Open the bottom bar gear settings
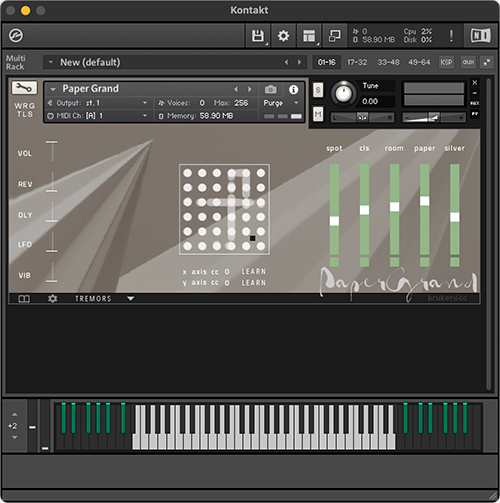Viewport: 500px width, 503px height. (x=52, y=298)
